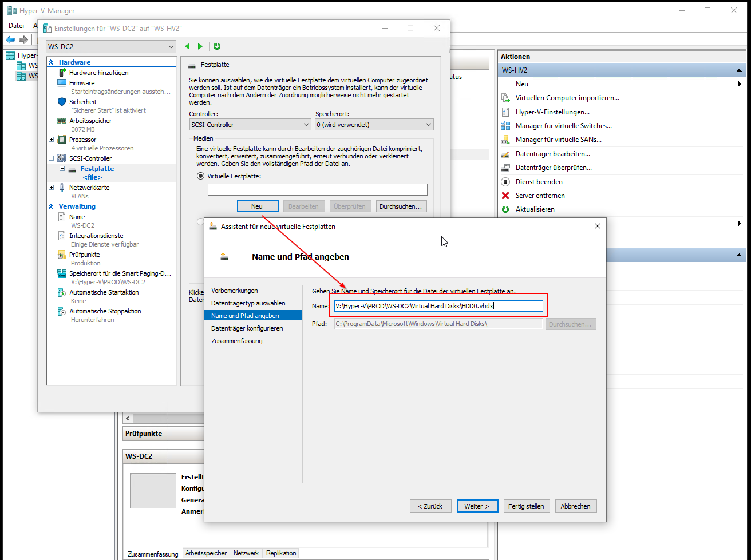
Task: Close the Assistent für neue virtuelle Festplatten
Action: [598, 226]
